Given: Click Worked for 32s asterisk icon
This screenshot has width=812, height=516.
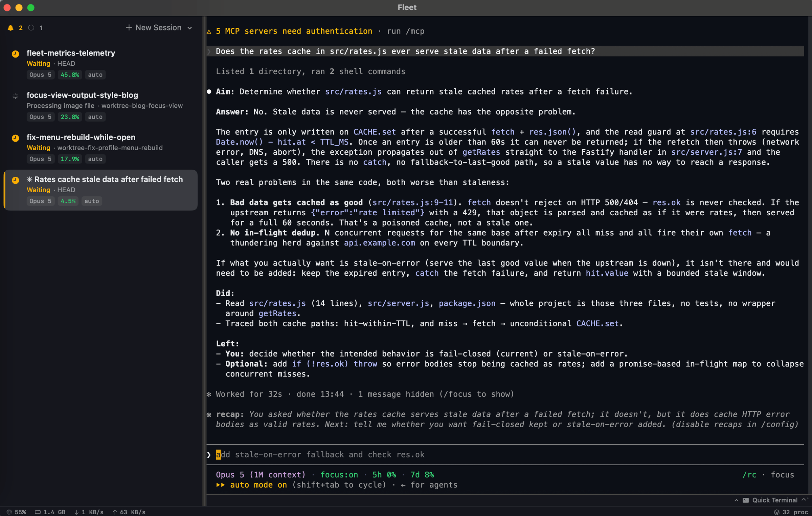Looking at the screenshot, I should pyautogui.click(x=209, y=394).
